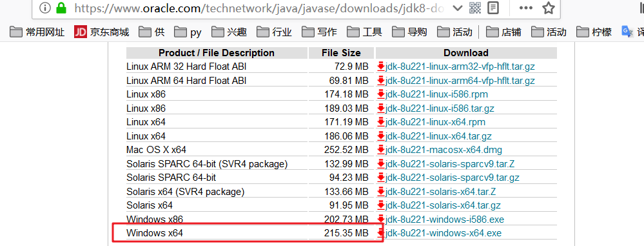
Task: Click the File Size column header
Action: (341, 53)
